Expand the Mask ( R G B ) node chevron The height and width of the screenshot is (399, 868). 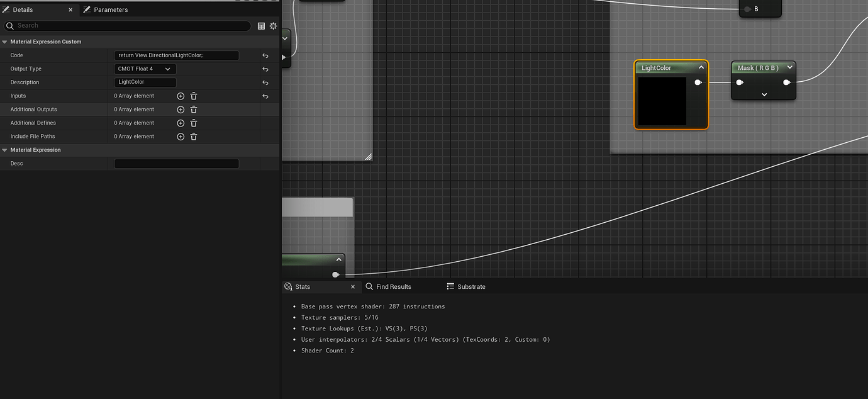[764, 94]
